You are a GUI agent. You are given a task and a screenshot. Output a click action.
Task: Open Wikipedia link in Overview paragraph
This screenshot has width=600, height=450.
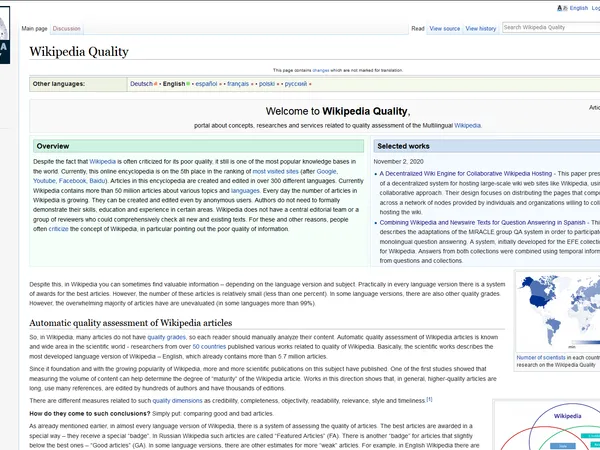coord(103,162)
